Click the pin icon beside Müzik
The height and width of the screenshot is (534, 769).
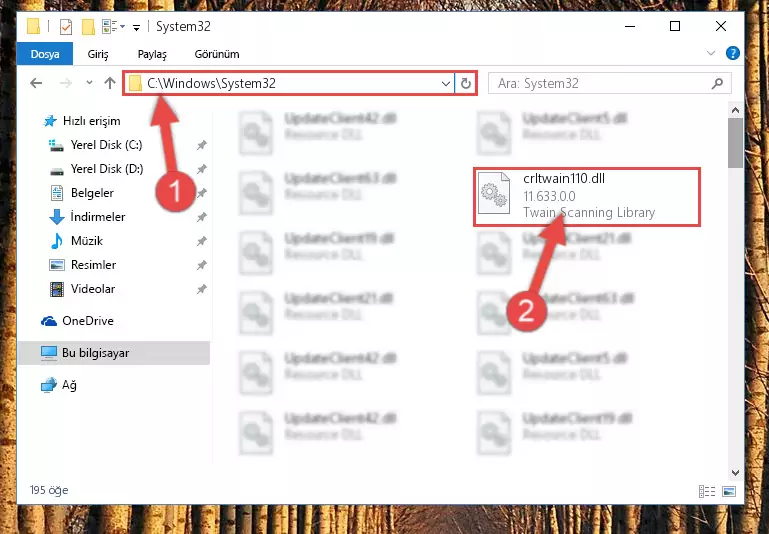pyautogui.click(x=201, y=241)
